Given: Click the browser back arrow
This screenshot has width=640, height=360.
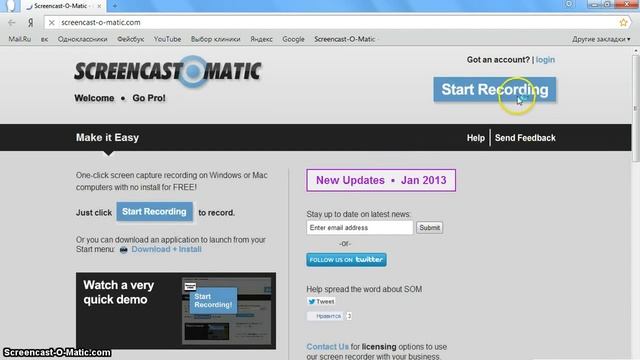Looking at the screenshot, I should point(12,22).
